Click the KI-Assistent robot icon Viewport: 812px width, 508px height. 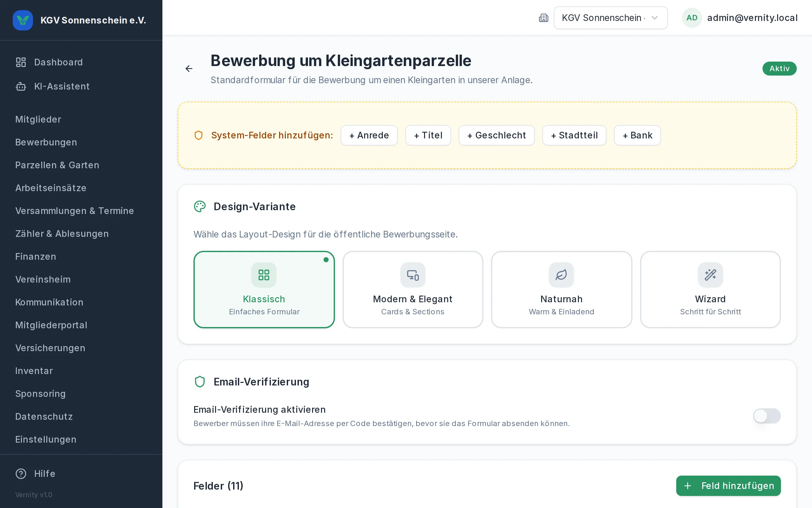click(21, 86)
